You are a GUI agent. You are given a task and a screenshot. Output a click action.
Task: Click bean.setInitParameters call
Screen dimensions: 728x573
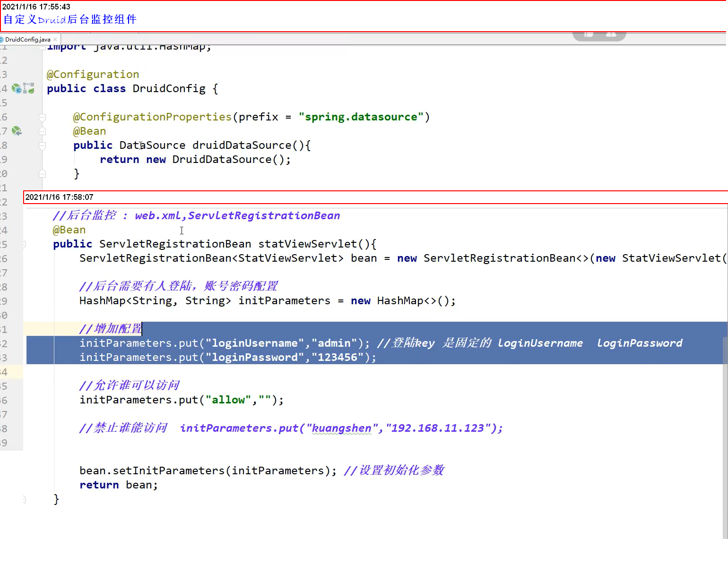(208, 470)
